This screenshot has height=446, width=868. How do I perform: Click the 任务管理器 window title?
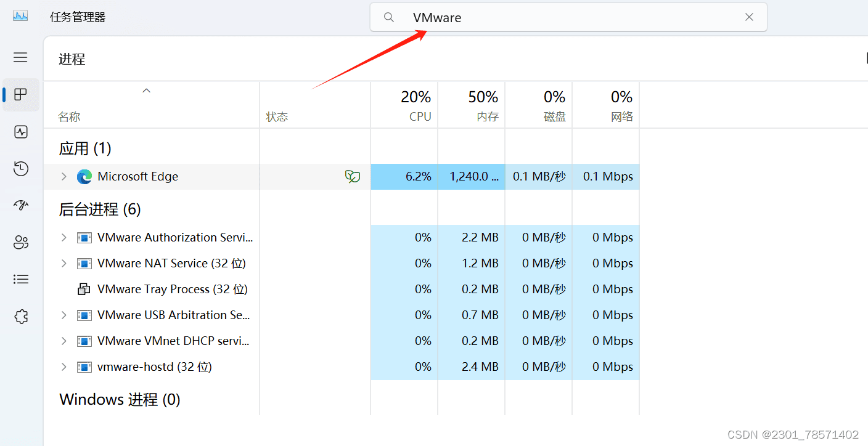pyautogui.click(x=78, y=17)
